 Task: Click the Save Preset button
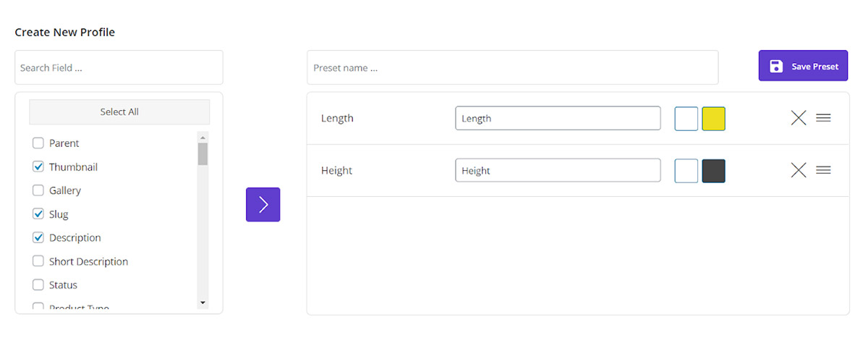[x=803, y=66]
